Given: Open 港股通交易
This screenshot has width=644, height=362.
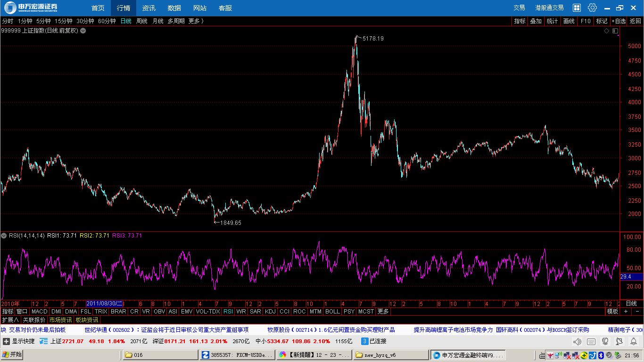Looking at the screenshot, I should (549, 8).
